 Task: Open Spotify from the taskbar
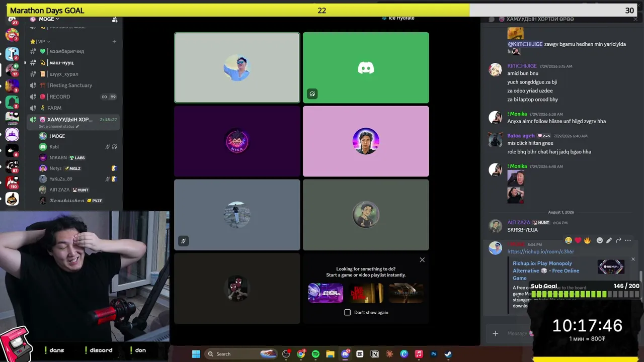[x=315, y=354]
